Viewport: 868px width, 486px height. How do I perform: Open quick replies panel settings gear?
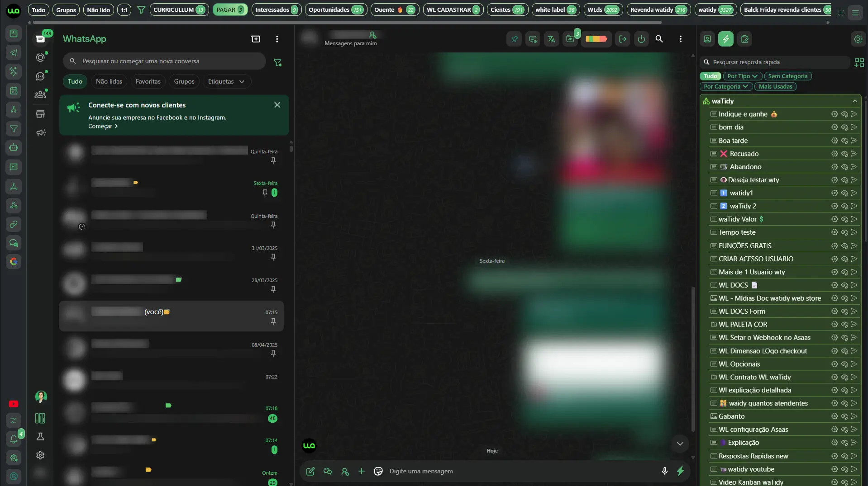(x=858, y=39)
